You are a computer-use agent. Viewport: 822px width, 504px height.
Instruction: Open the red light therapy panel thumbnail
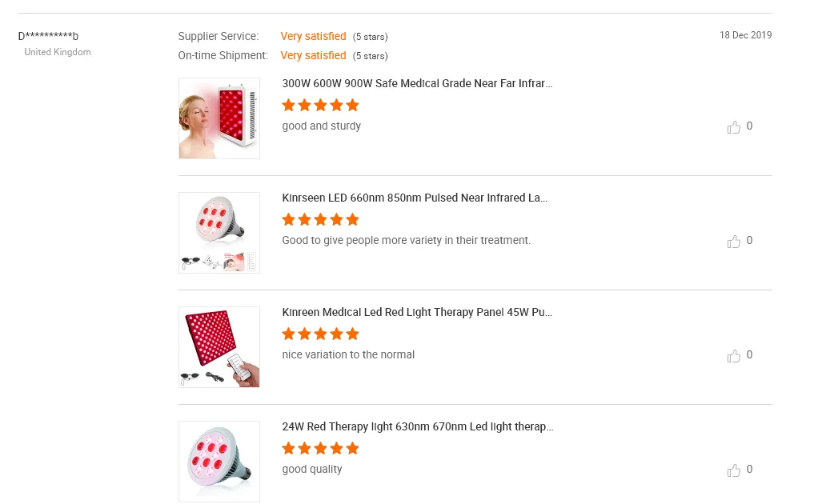click(x=219, y=347)
